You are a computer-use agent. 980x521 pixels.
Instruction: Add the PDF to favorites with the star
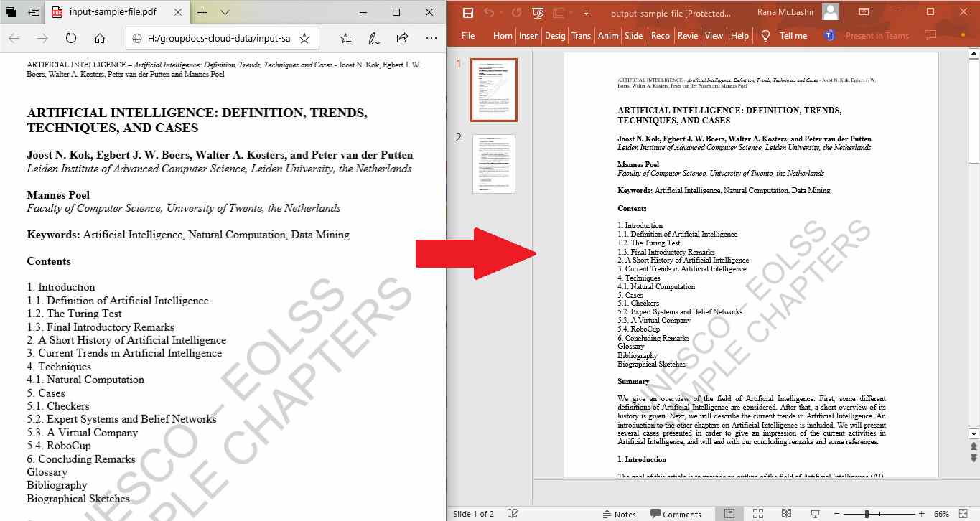tap(304, 39)
